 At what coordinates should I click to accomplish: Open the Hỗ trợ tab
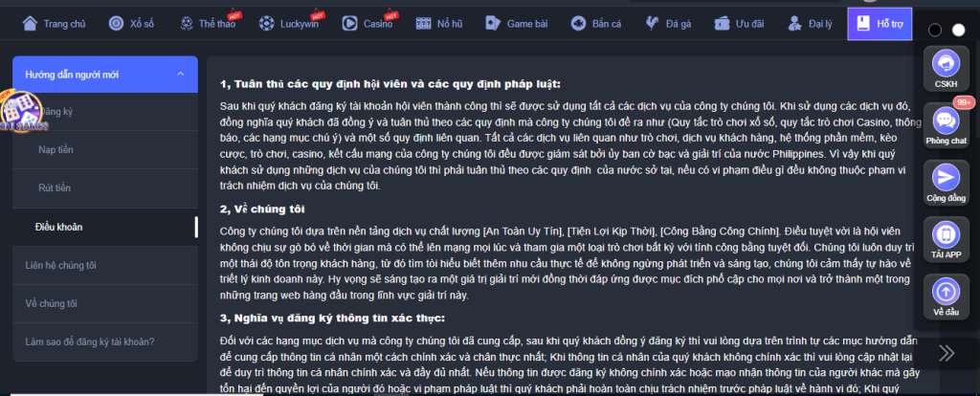click(880, 24)
